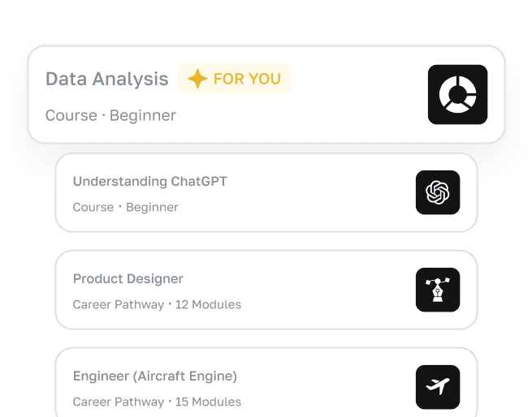Click Course · Beginner under Understanding ChatGPT
532x417 pixels.
click(x=125, y=207)
